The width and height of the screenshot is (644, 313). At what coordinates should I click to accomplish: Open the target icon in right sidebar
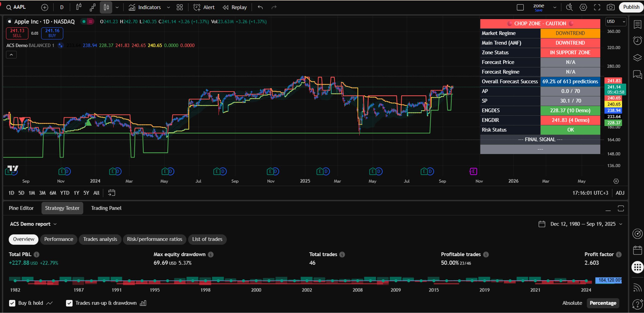(x=637, y=234)
